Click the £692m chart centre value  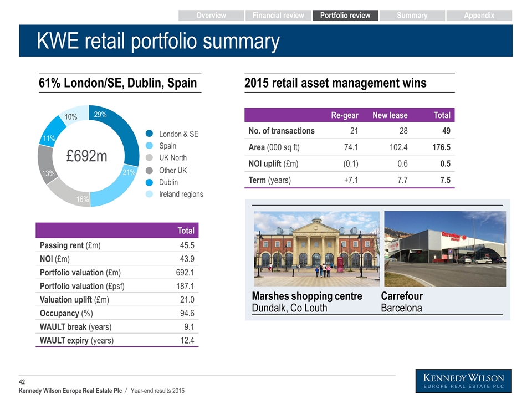point(87,156)
